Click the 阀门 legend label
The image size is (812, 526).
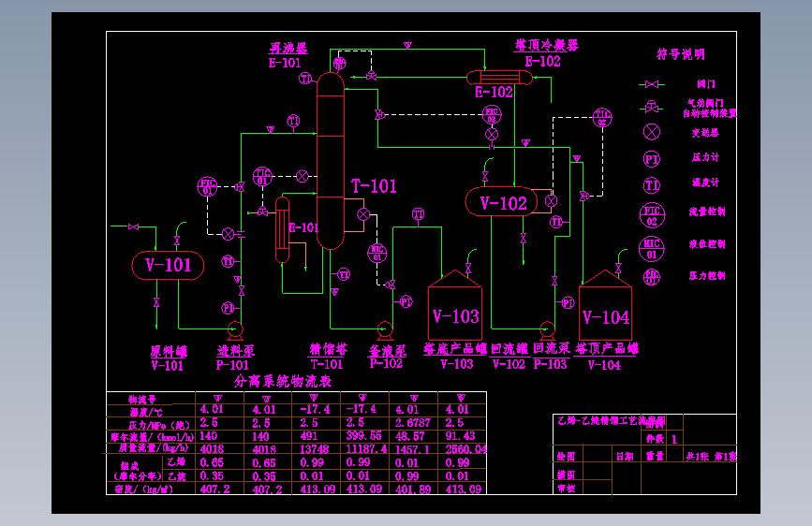705,84
